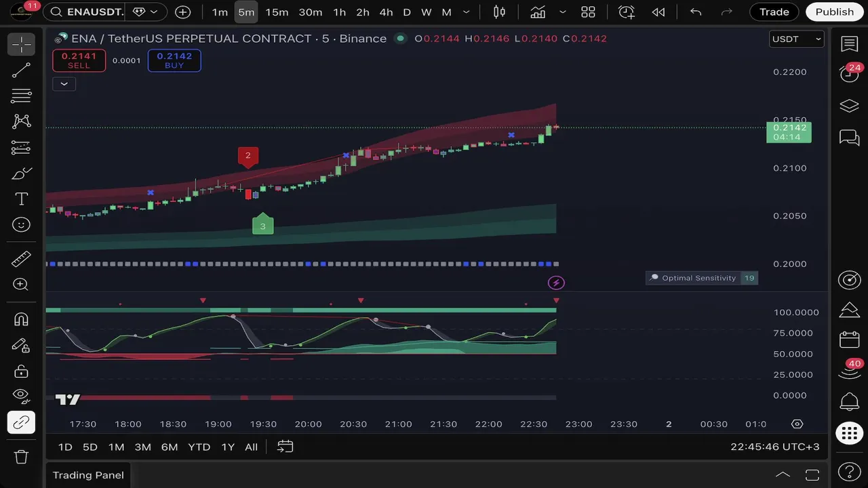Set chart range to YTD

[199, 447]
